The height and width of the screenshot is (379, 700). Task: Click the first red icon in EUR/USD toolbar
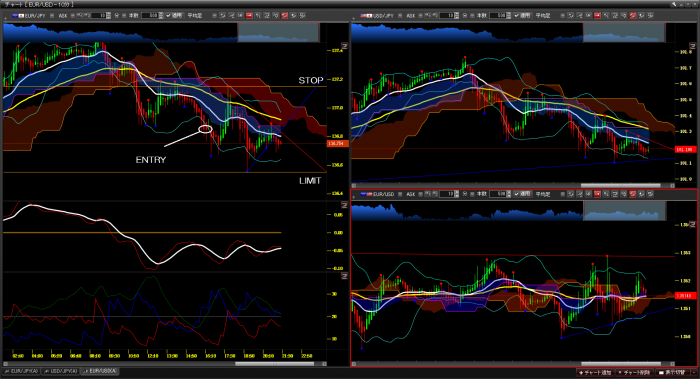coord(597,194)
